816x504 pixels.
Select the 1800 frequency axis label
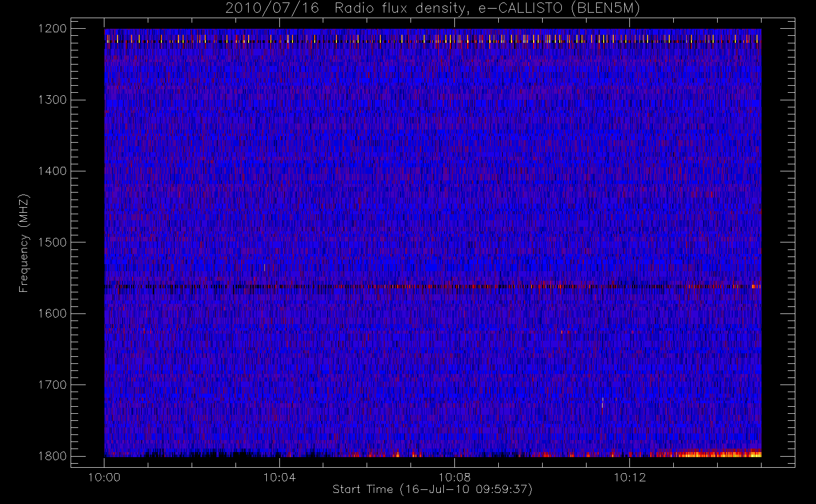coord(52,456)
